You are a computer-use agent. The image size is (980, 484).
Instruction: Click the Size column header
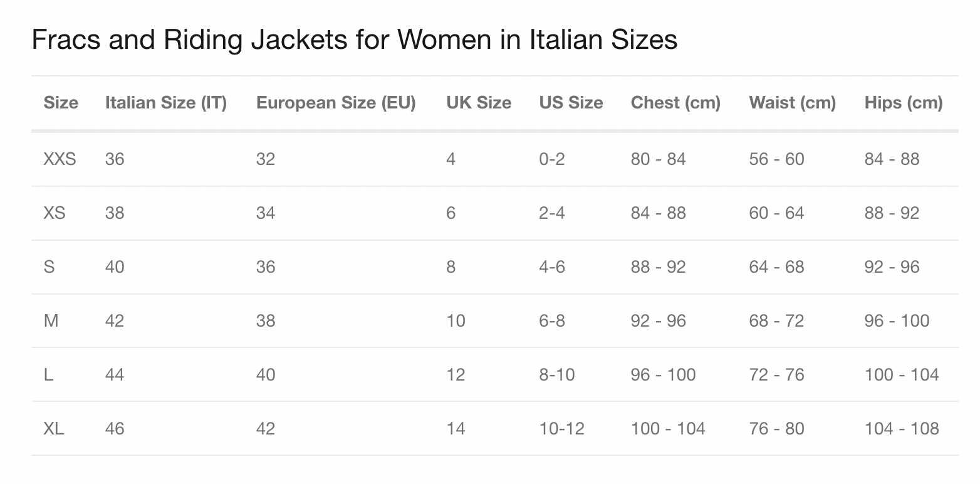pos(61,103)
